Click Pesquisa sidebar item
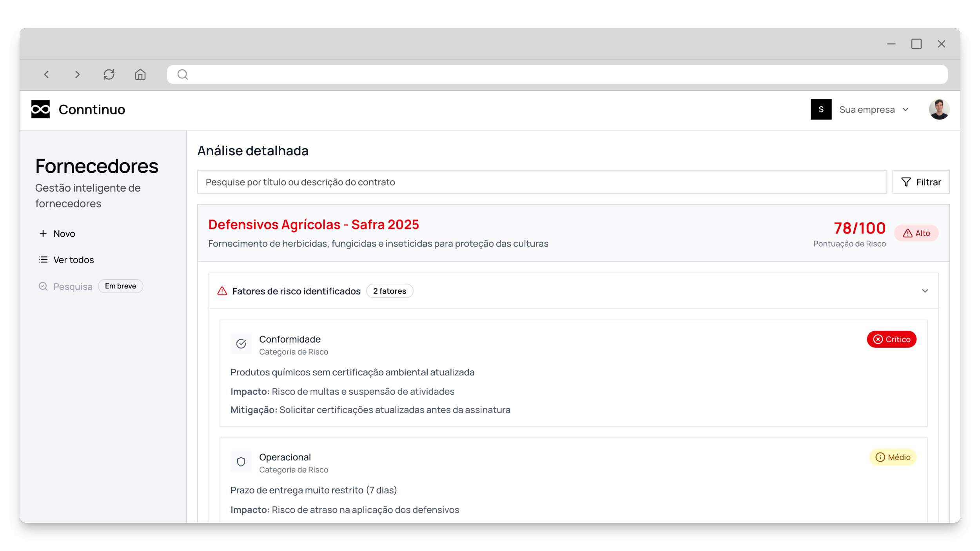This screenshot has height=551, width=980. 66,286
